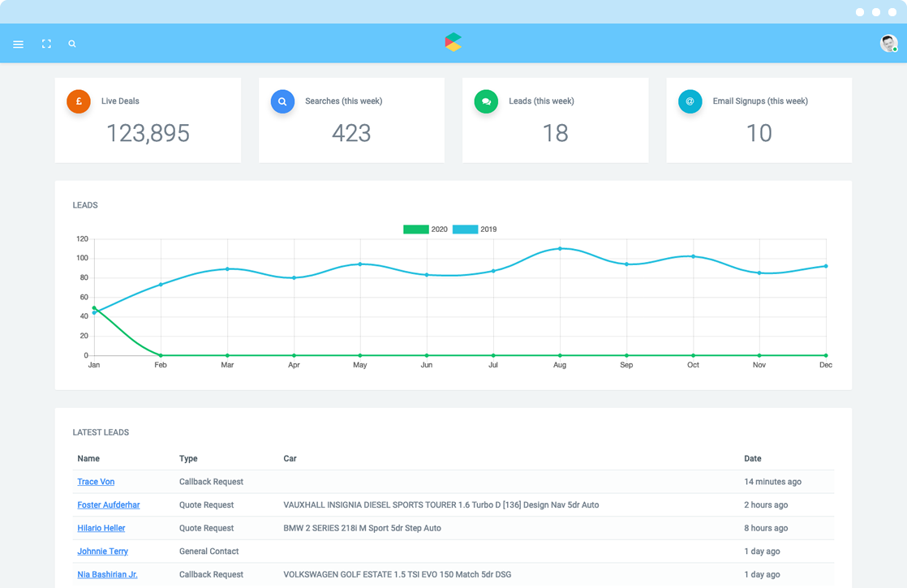Click the LATEST LEADS heading
The width and height of the screenshot is (907, 588).
point(101,432)
